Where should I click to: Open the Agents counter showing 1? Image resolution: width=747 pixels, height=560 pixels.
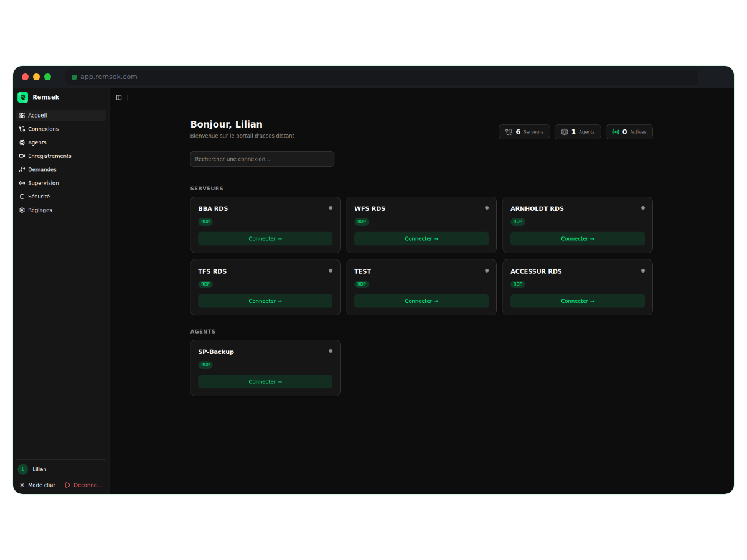[x=577, y=131]
